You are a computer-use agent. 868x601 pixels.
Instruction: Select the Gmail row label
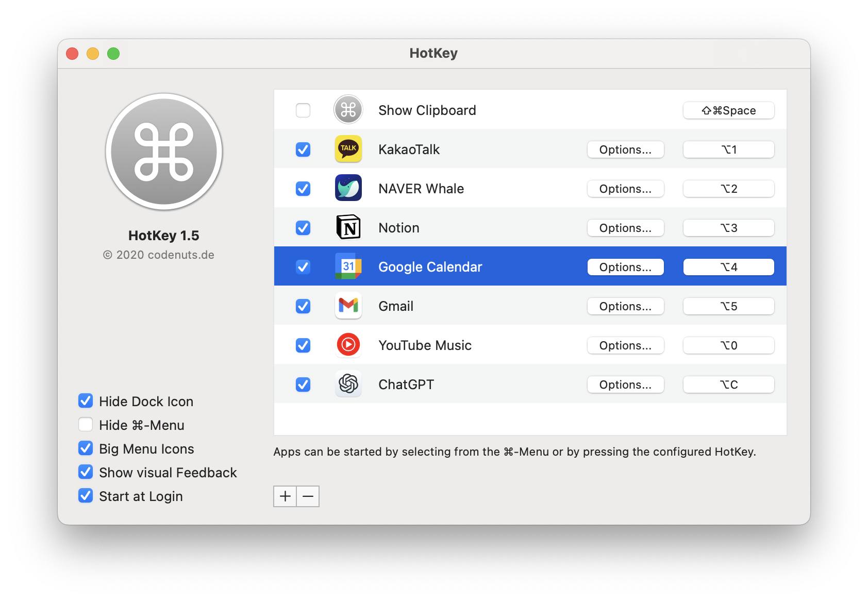click(396, 306)
